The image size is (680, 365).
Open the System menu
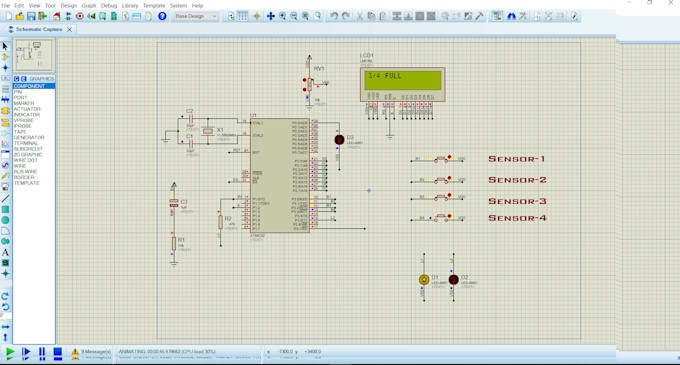coord(178,6)
